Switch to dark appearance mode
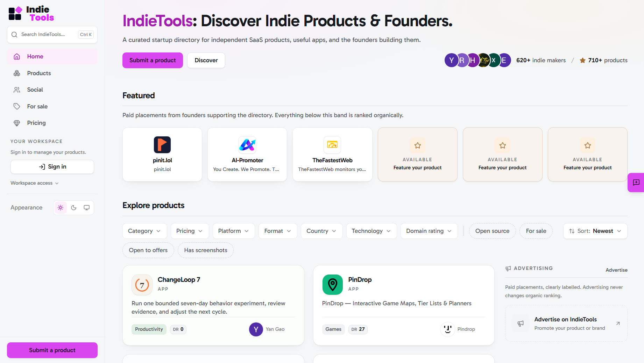Screen dimensions: 644x363 click(x=74, y=208)
